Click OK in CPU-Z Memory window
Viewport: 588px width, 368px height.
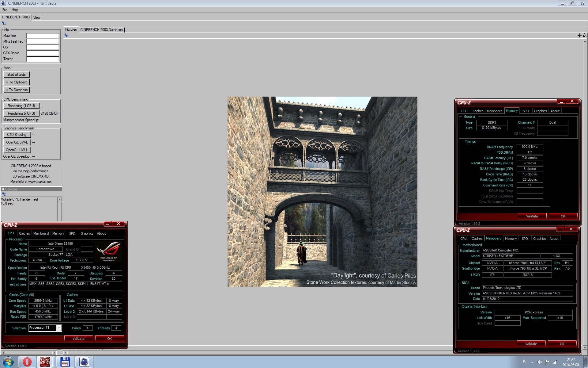[563, 216]
